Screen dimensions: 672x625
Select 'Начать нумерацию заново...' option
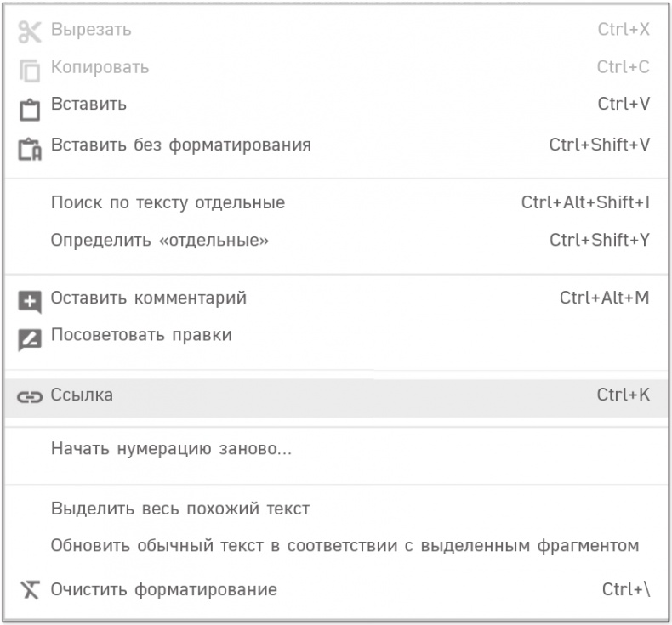pos(171,449)
